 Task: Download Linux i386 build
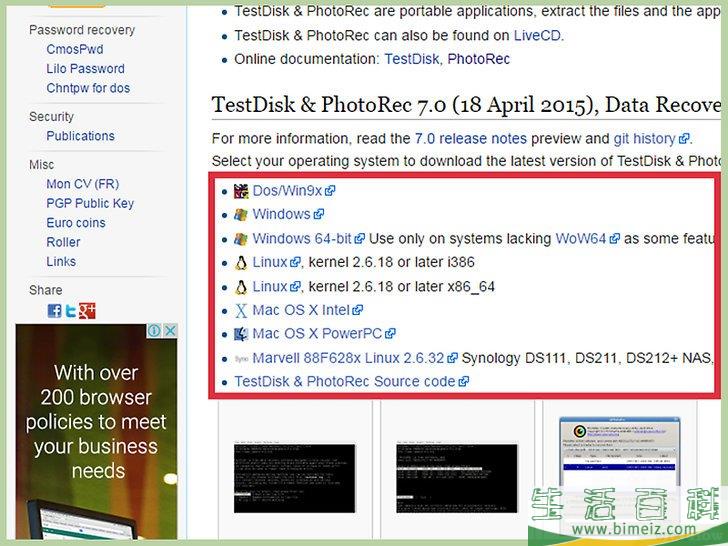[x=270, y=262]
